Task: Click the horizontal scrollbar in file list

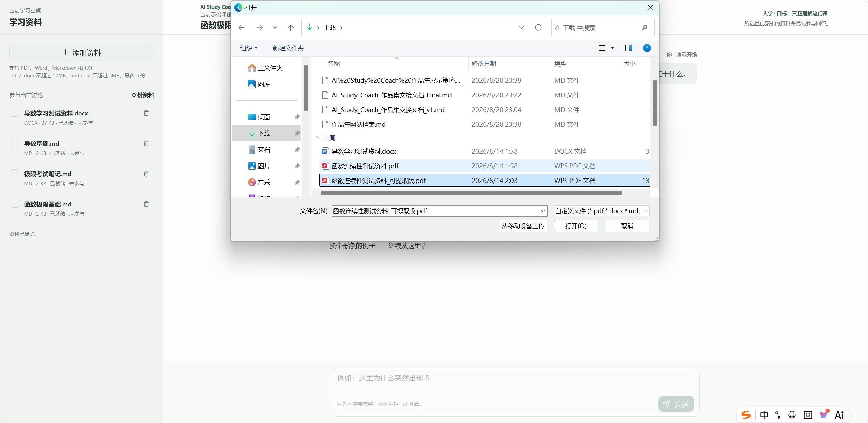Action: coord(471,193)
